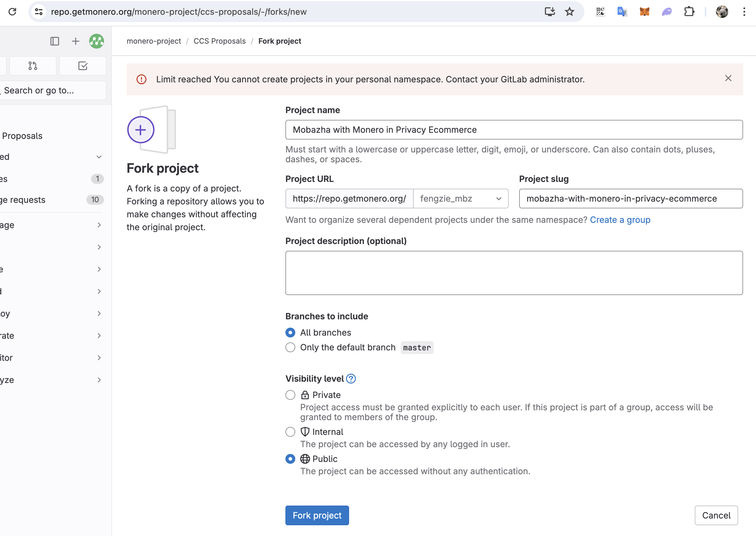Expand the sidebar section just below merge requests
756x536 pixels.
click(x=99, y=225)
